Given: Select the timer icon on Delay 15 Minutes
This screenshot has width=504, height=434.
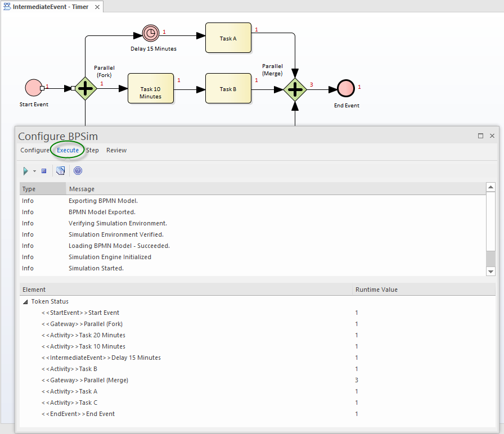Looking at the screenshot, I should coord(151,33).
